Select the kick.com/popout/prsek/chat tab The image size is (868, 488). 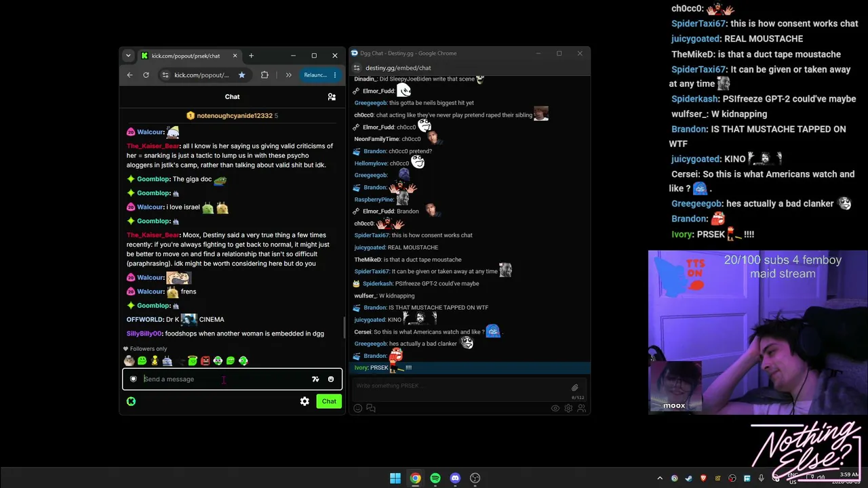click(x=190, y=56)
